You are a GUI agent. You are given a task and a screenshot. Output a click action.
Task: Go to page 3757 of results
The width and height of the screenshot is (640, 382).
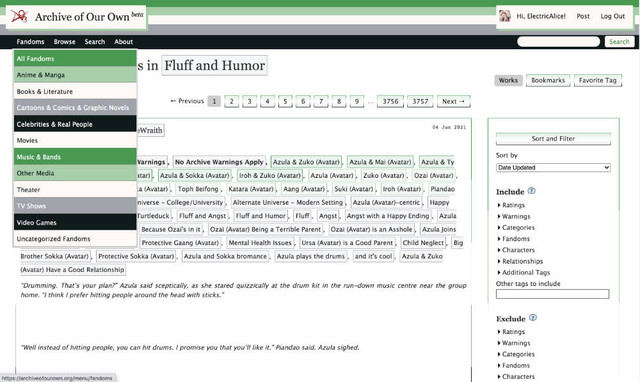pyautogui.click(x=420, y=101)
